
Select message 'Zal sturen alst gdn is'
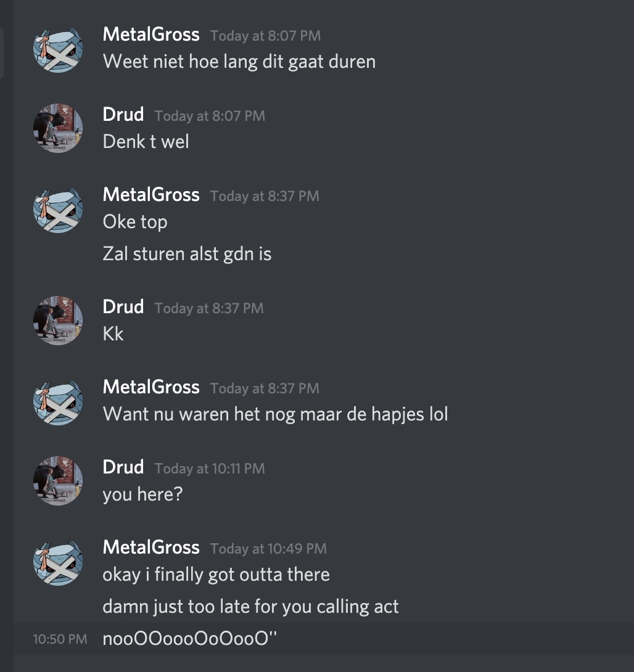pos(187,254)
